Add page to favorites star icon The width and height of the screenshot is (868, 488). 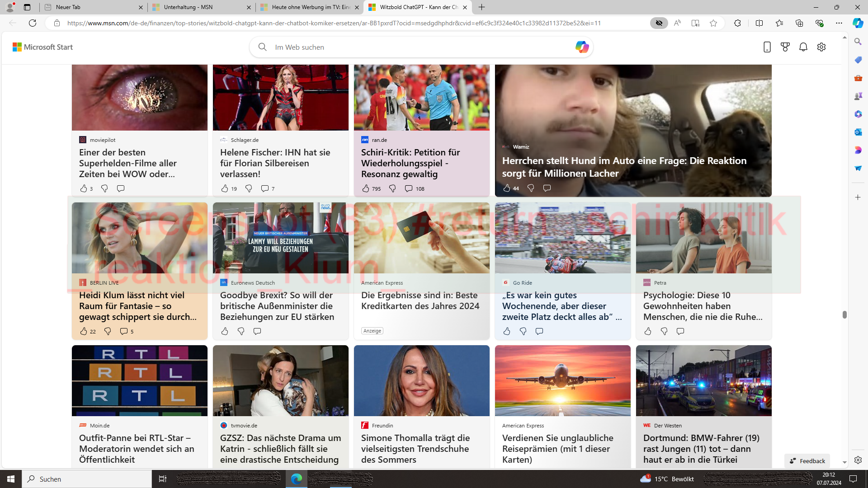click(713, 23)
